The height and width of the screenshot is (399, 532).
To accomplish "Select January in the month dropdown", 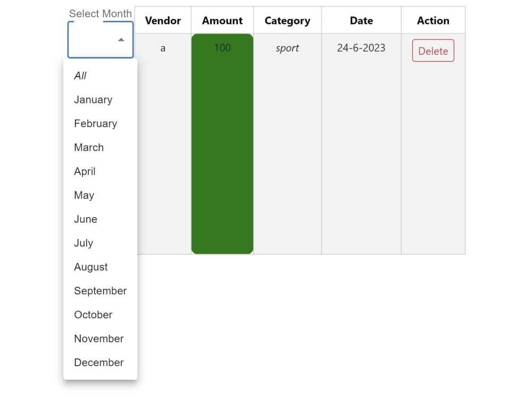I will tap(93, 99).
